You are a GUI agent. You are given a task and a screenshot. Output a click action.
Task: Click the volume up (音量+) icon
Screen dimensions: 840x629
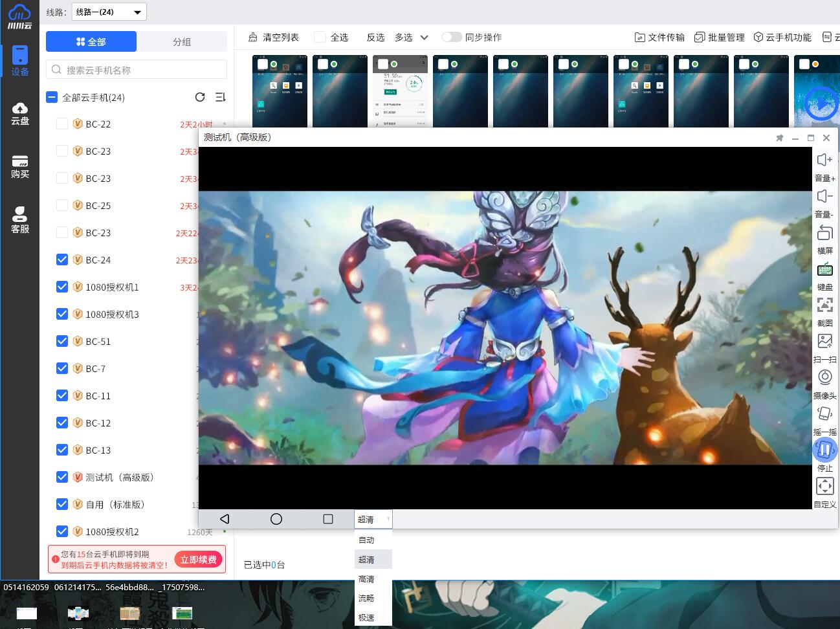pyautogui.click(x=824, y=160)
